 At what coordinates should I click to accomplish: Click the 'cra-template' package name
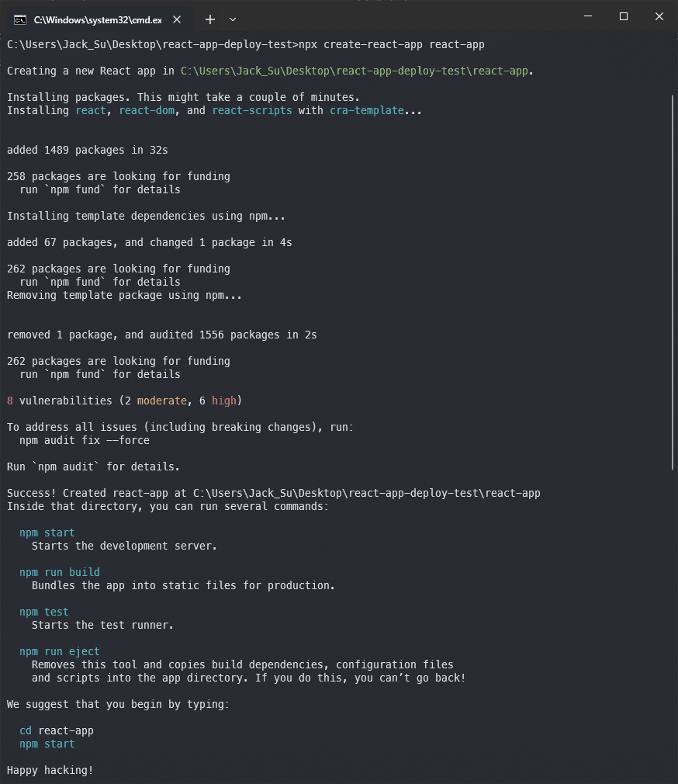(x=367, y=110)
